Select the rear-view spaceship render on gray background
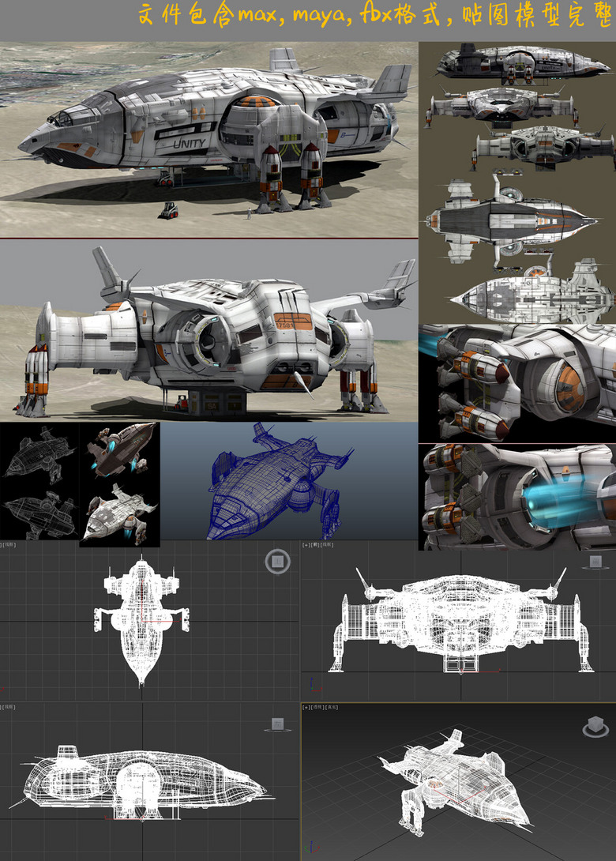 click(x=208, y=330)
